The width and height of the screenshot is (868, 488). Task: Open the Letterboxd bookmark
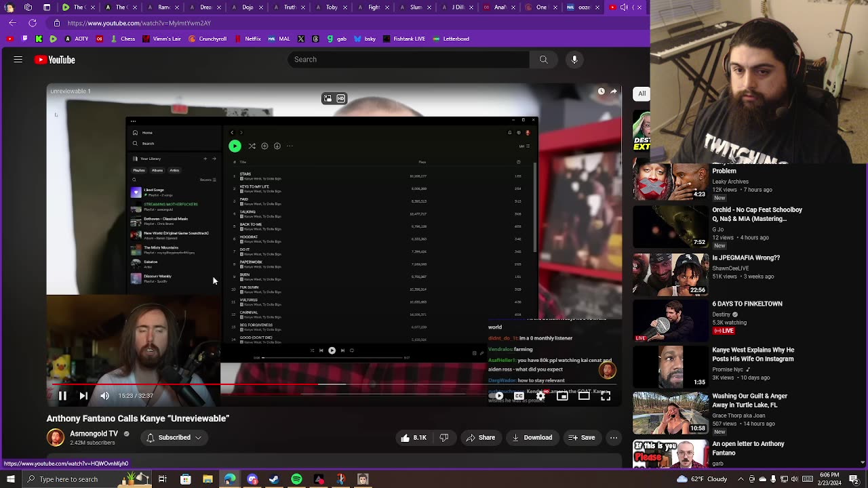[452, 39]
